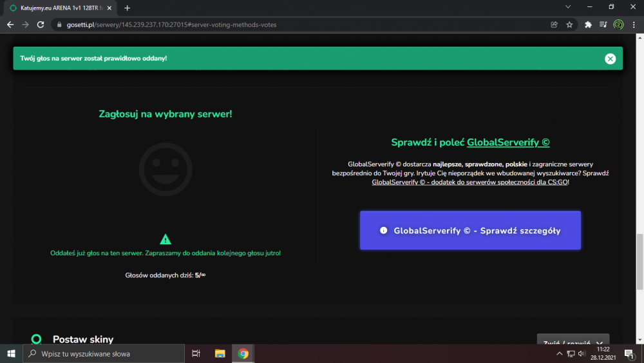Click the Chrome icon in the taskbar
The image size is (644, 363).
(x=243, y=353)
